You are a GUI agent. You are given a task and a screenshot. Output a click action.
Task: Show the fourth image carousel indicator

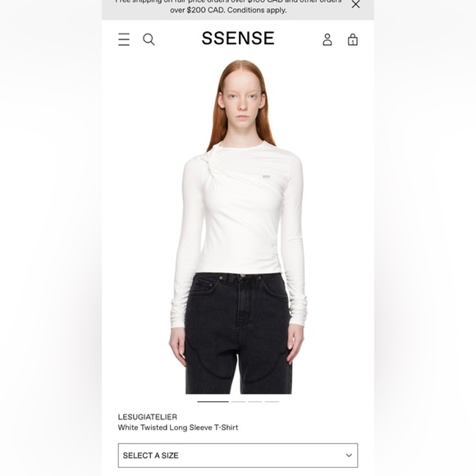[272, 401]
